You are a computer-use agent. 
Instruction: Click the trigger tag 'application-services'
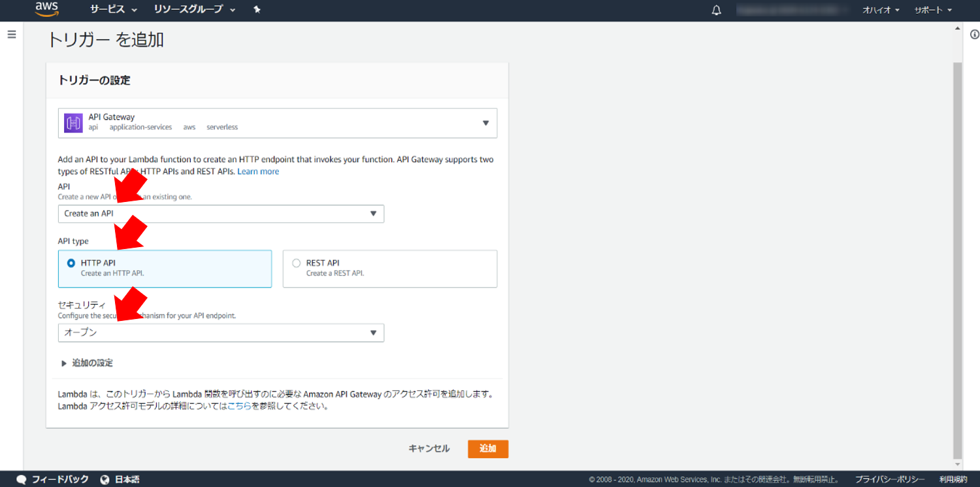click(x=140, y=127)
